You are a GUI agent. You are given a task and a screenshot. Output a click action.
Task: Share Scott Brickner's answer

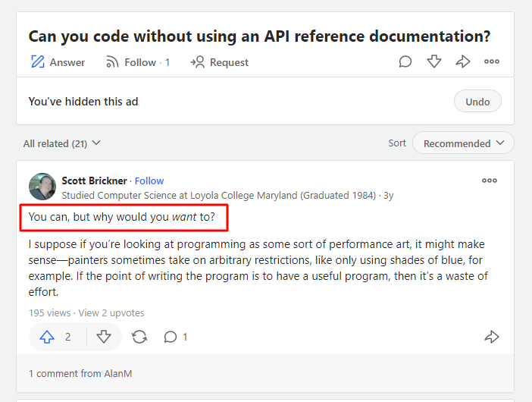point(492,337)
